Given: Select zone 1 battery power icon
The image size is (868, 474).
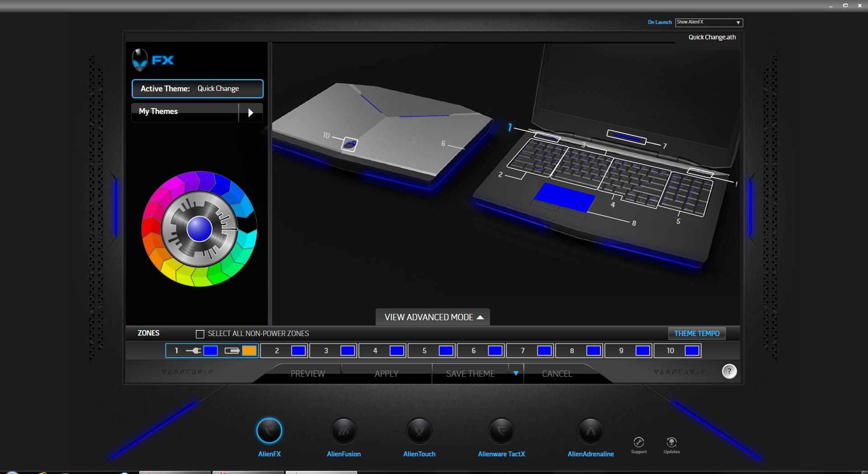Looking at the screenshot, I should click(x=232, y=351).
